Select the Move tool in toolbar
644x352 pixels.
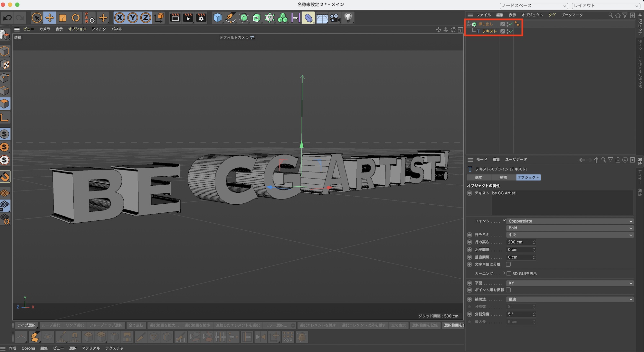50,18
